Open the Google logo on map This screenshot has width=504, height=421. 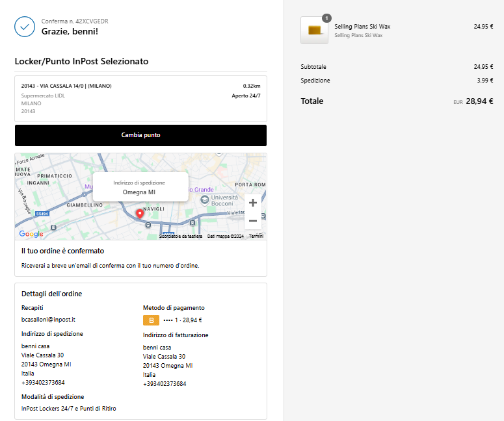pyautogui.click(x=31, y=234)
